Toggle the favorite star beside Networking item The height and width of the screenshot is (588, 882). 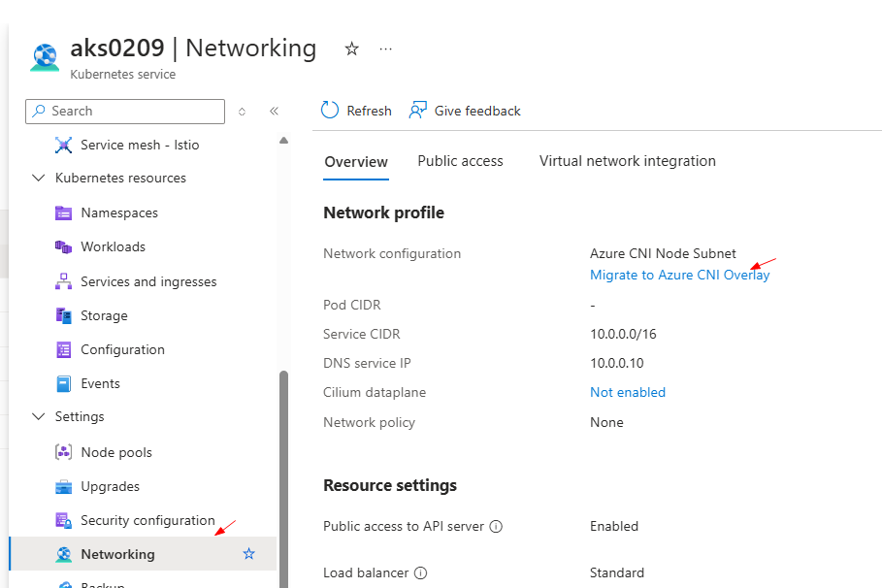pos(249,554)
